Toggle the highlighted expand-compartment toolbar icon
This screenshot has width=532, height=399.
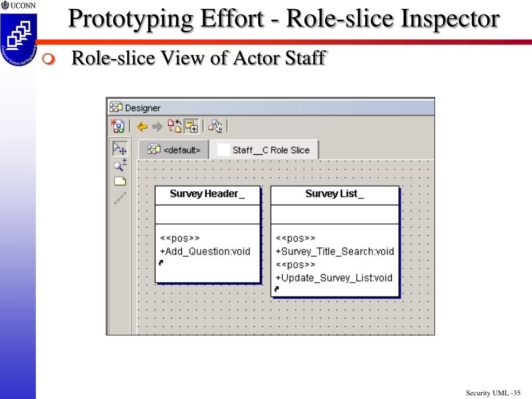coord(191,126)
